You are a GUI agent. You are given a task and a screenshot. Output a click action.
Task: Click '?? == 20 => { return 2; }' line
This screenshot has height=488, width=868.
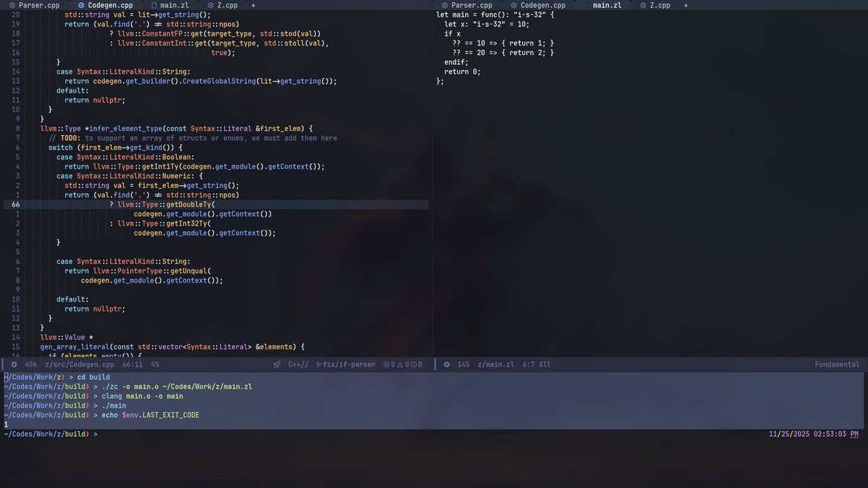[503, 53]
